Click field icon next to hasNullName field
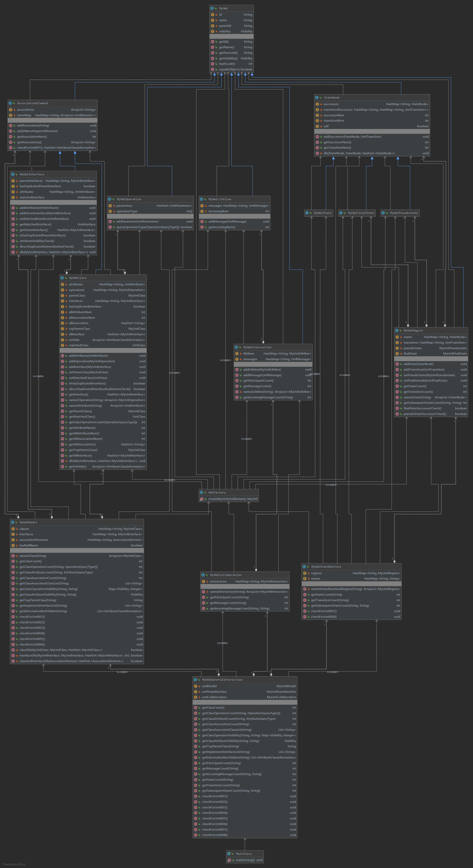Viewport: 473px width, 868px height. point(13,545)
